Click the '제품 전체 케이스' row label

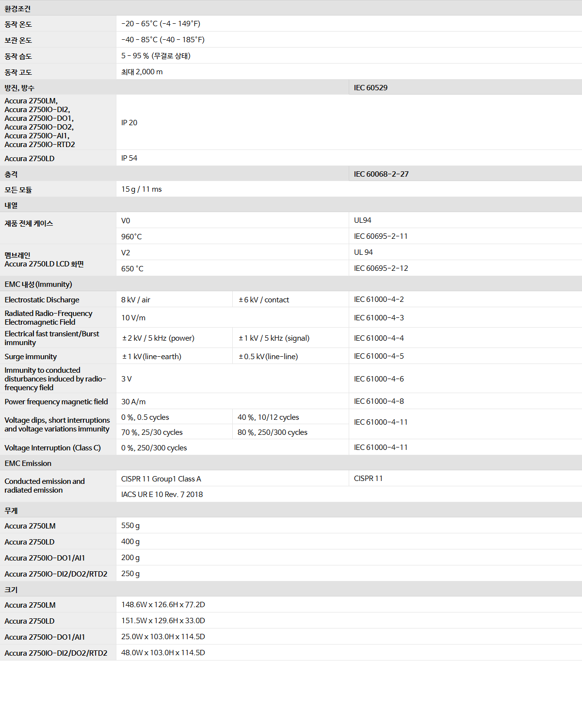point(29,223)
